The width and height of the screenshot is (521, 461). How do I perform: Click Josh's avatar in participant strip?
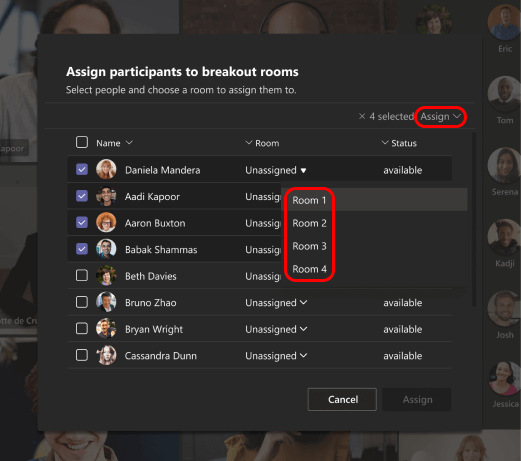pos(505,308)
